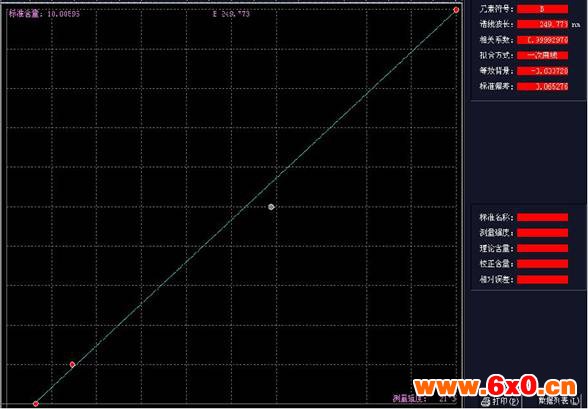Click the 元素符号 field showing B
588x409 pixels.
coord(542,9)
